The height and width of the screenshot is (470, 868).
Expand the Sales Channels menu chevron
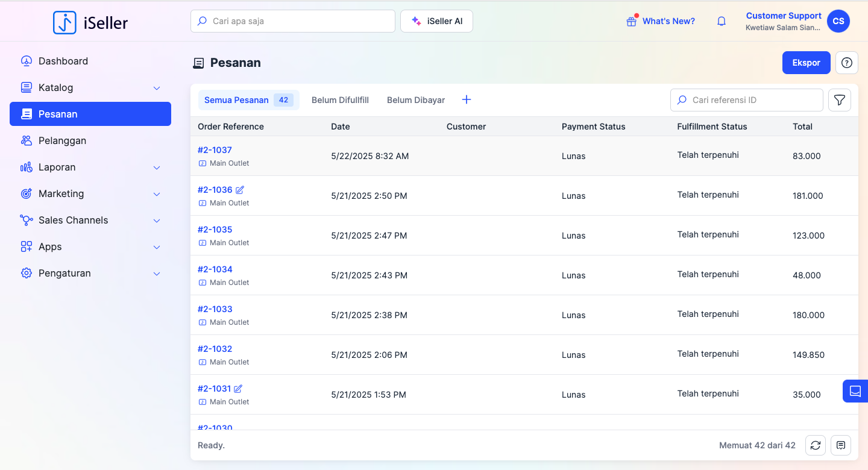tap(157, 221)
